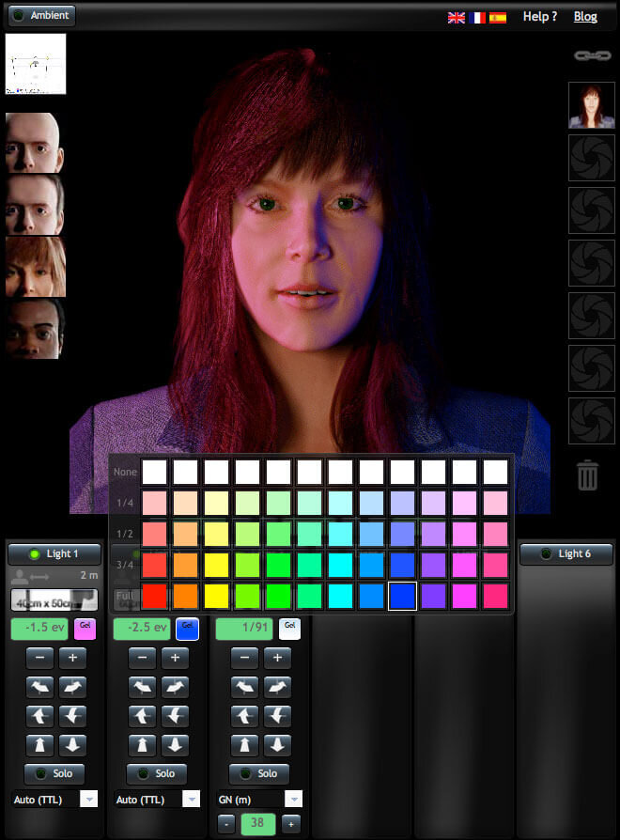Click the plus button under 1/91
Viewport: 620px width, 840px height.
click(277, 658)
